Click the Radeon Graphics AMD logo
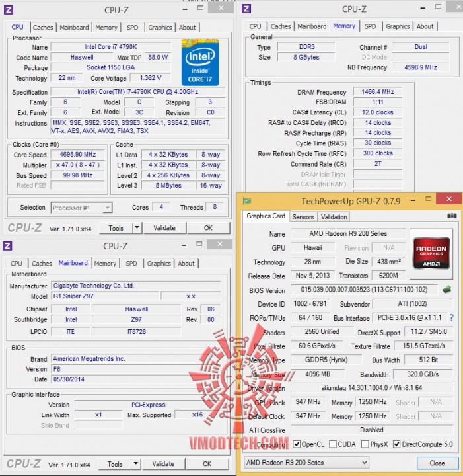The image size is (463, 476). coord(431,253)
